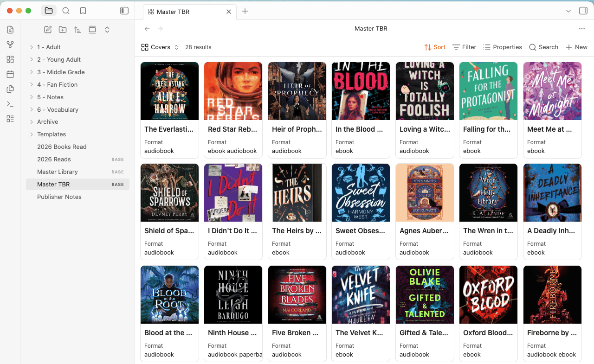The width and height of the screenshot is (594, 364).
Task: Open today's daily note calendar icon
Action: point(10,74)
